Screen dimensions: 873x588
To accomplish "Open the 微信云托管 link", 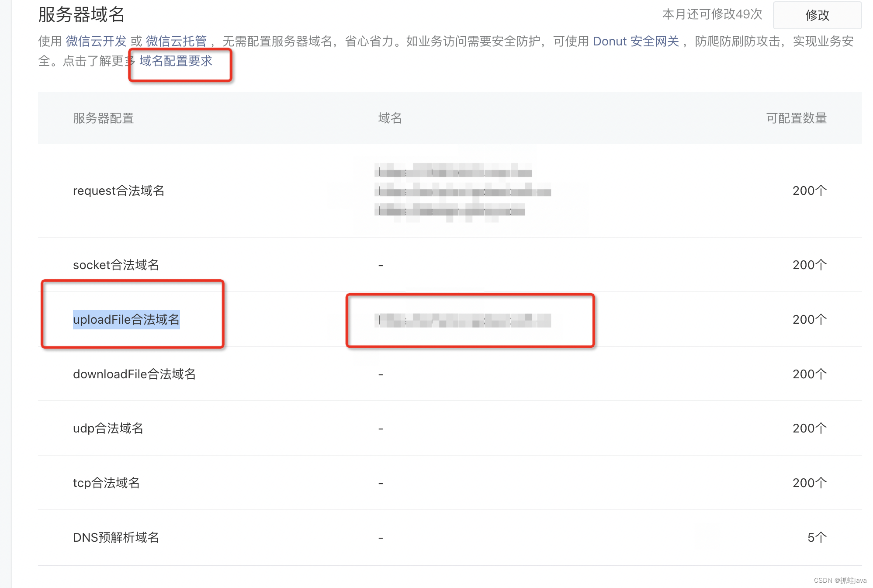I will (x=176, y=42).
